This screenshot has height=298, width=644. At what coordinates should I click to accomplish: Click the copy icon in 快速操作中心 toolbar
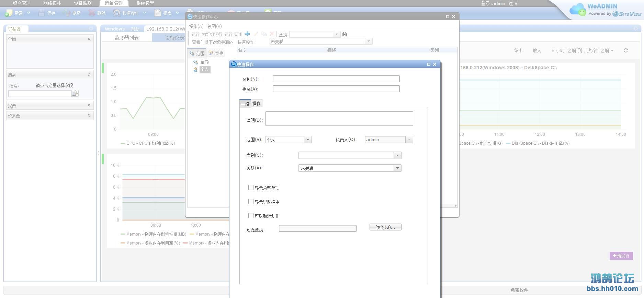click(264, 34)
